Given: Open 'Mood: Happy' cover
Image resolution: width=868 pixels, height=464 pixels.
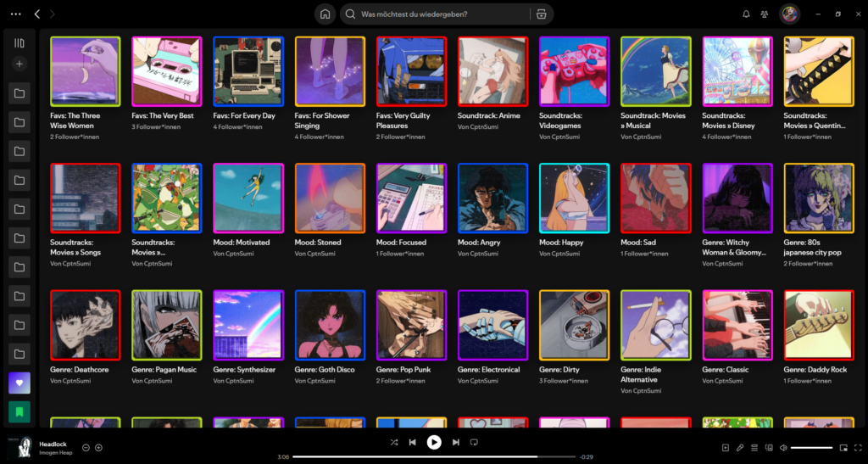Looking at the screenshot, I should [574, 198].
